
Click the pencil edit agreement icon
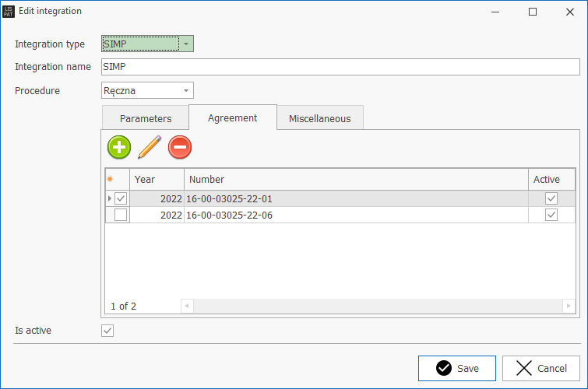(149, 146)
